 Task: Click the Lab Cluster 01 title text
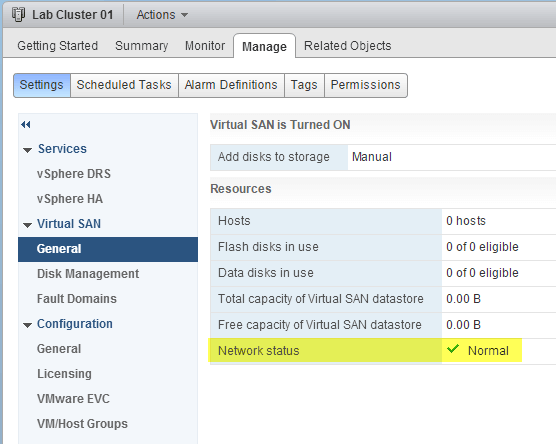(x=73, y=15)
